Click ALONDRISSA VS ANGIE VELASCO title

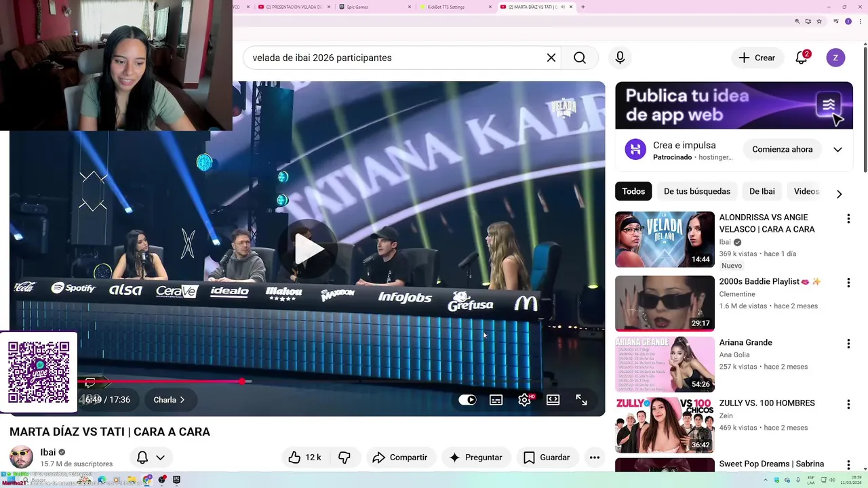(x=767, y=223)
